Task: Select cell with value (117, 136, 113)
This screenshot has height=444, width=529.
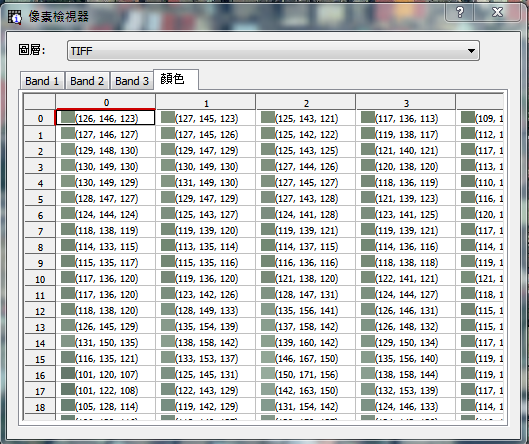Action: coord(406,118)
